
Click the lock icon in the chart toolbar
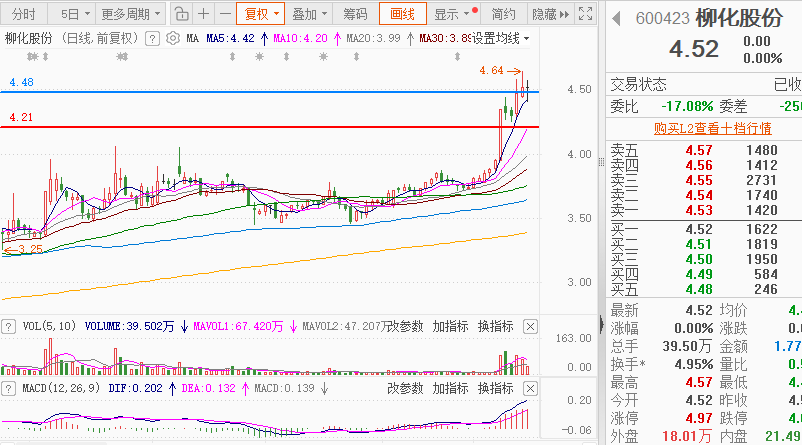[180, 14]
